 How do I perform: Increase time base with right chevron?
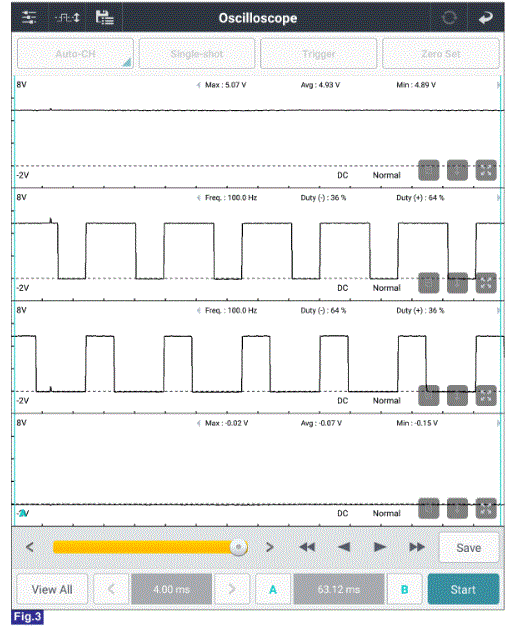[232, 589]
